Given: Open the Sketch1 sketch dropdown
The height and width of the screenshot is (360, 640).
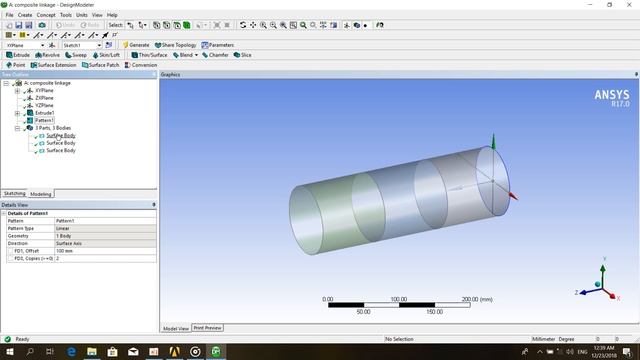Looking at the screenshot, I should (99, 45).
